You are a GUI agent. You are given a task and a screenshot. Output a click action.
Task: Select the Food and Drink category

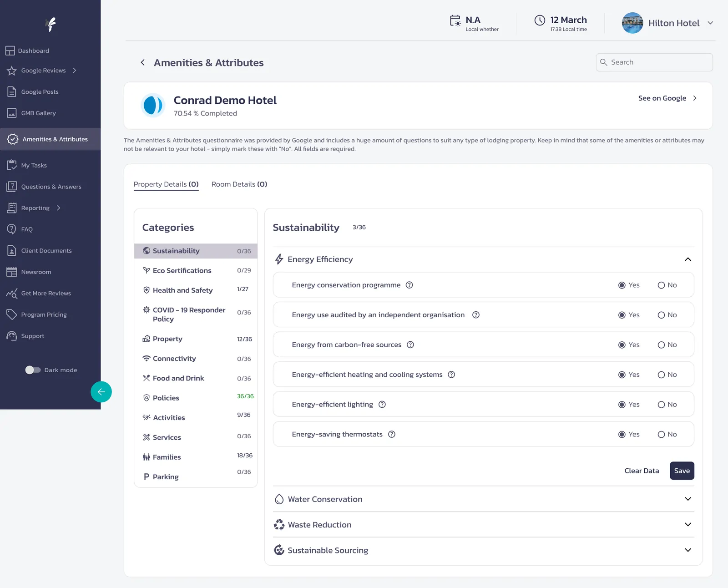(x=196, y=378)
